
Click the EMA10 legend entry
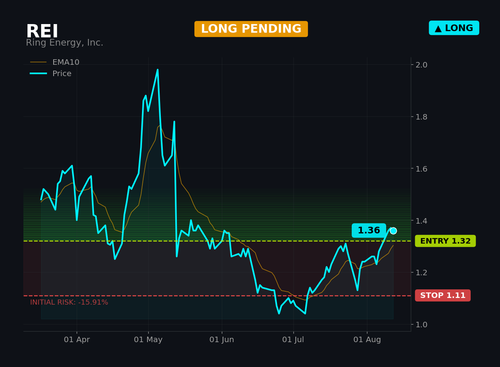[x=55, y=62]
